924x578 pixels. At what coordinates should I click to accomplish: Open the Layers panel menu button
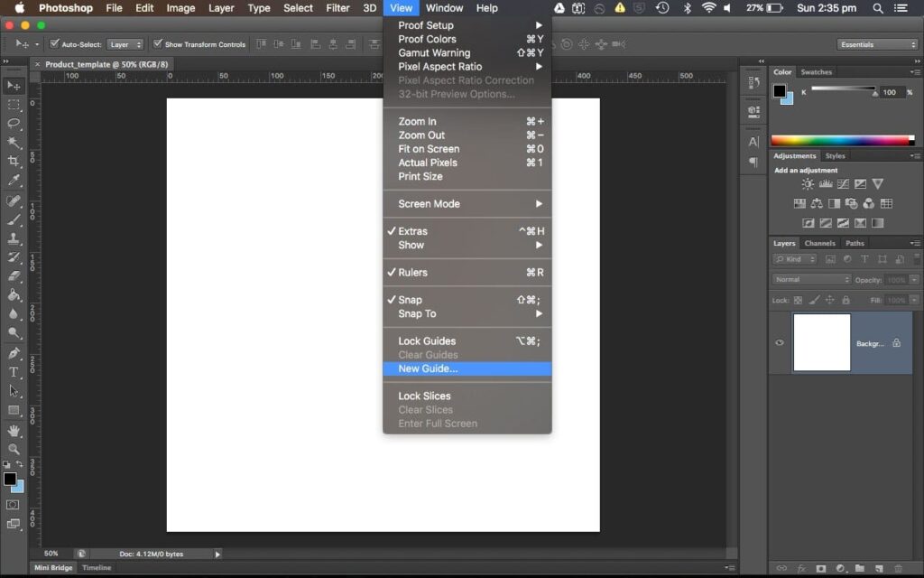click(x=916, y=243)
